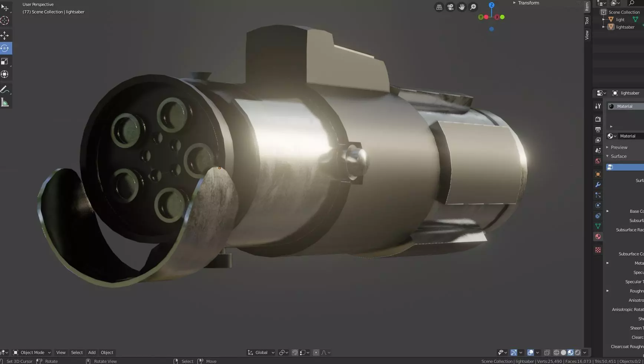Screen dimensions: 644x364
Task: Open the Object Data mesh properties tab
Action: [x=598, y=226]
